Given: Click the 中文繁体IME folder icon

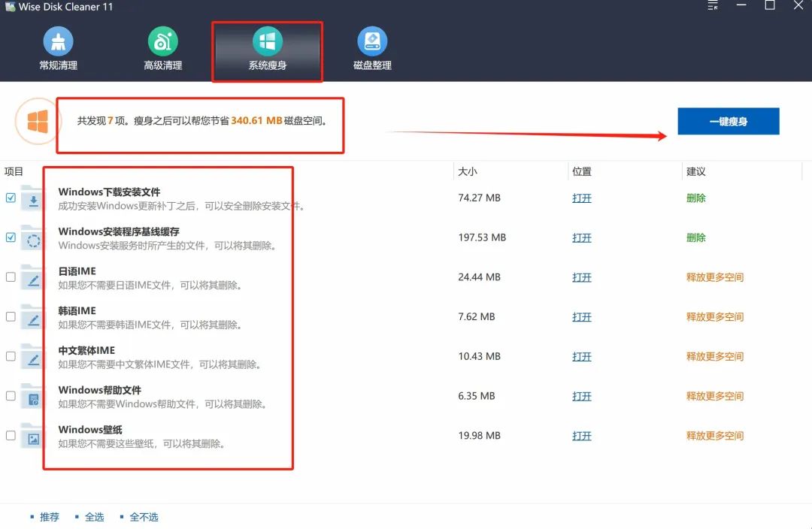Looking at the screenshot, I should (x=32, y=357).
